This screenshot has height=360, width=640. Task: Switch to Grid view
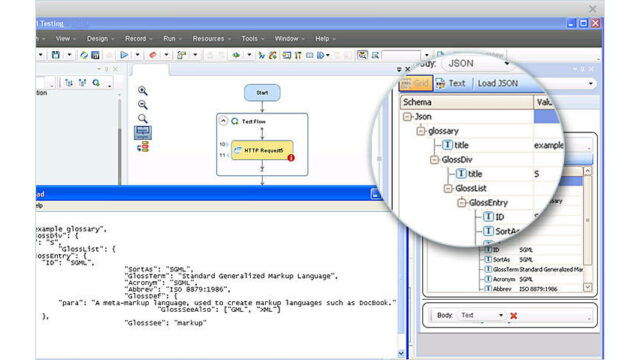point(416,83)
